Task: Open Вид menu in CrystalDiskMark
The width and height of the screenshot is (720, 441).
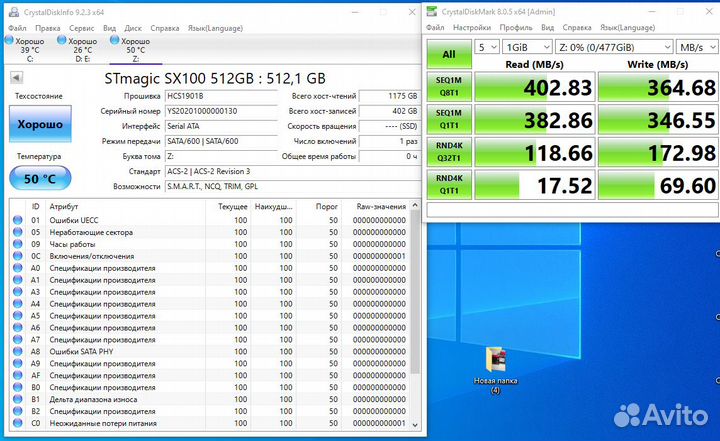Action: [547, 28]
